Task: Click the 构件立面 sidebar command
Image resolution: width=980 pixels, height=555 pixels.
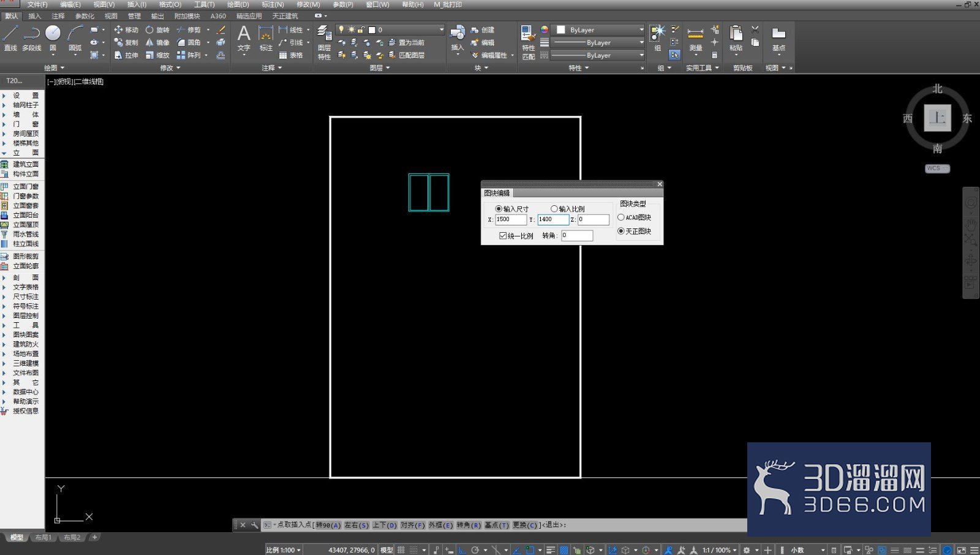Action: click(x=26, y=174)
